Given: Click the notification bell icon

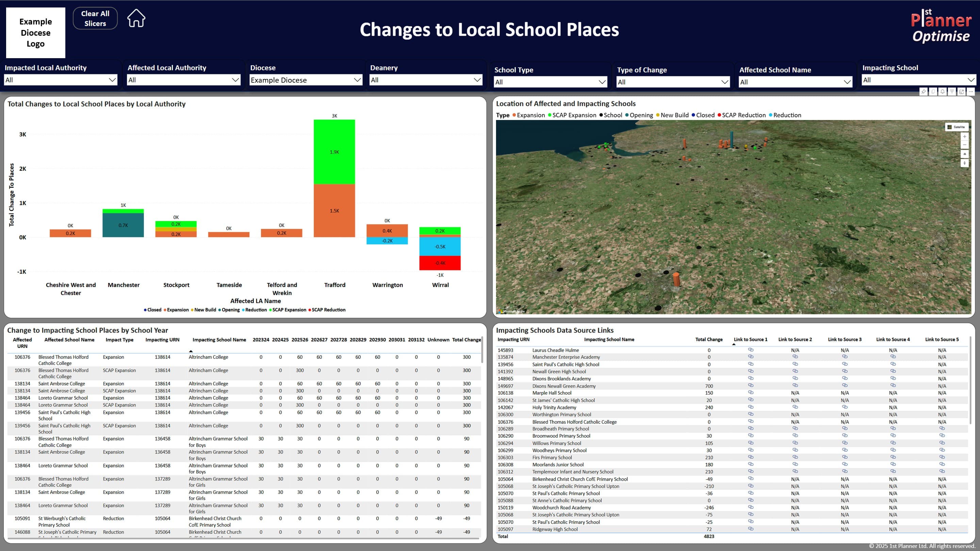Looking at the screenshot, I should point(942,91).
